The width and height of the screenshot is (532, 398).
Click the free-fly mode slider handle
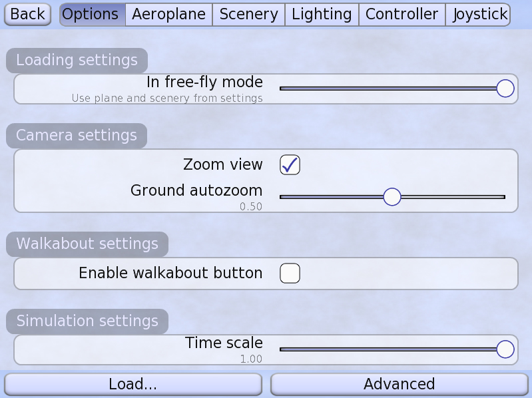pos(505,89)
